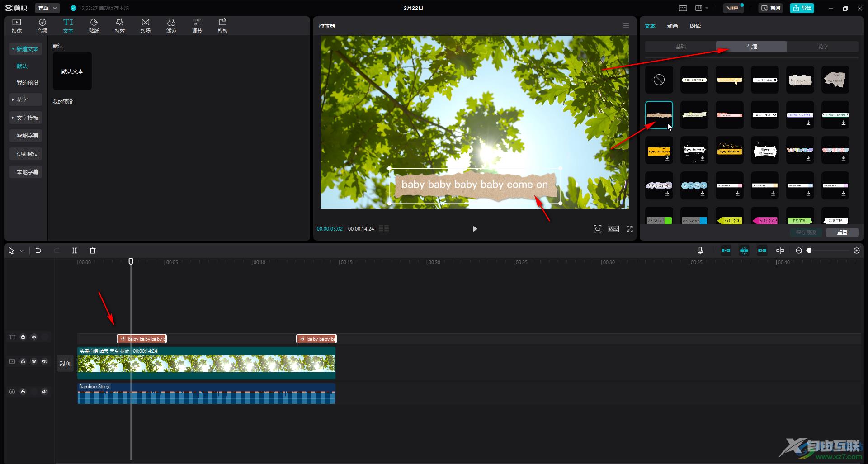Viewport: 868px width, 464px height.
Task: Open the 转场 transitions panel
Action: pyautogui.click(x=146, y=26)
